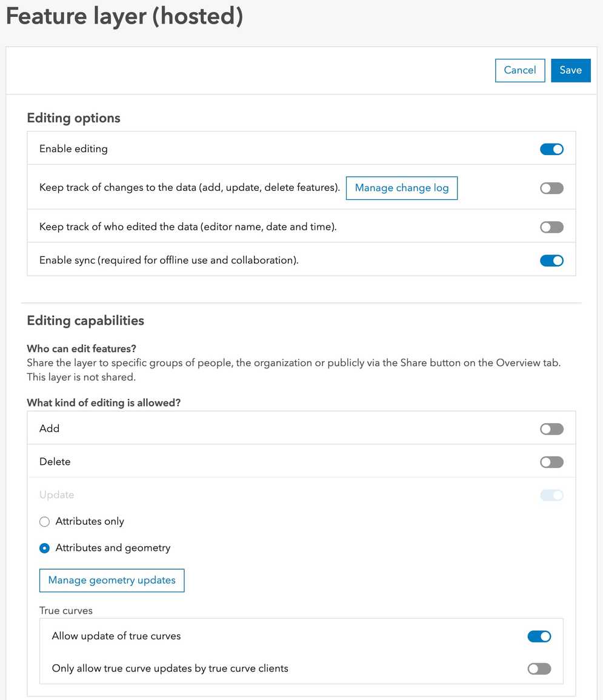Enable the Delete editing capability
603x700 pixels.
(x=551, y=462)
